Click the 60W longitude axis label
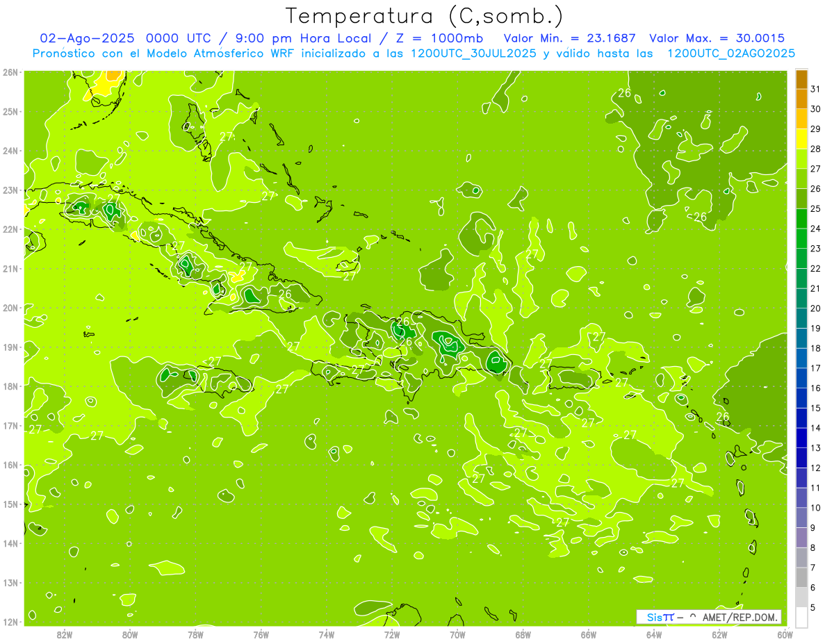 point(785,634)
